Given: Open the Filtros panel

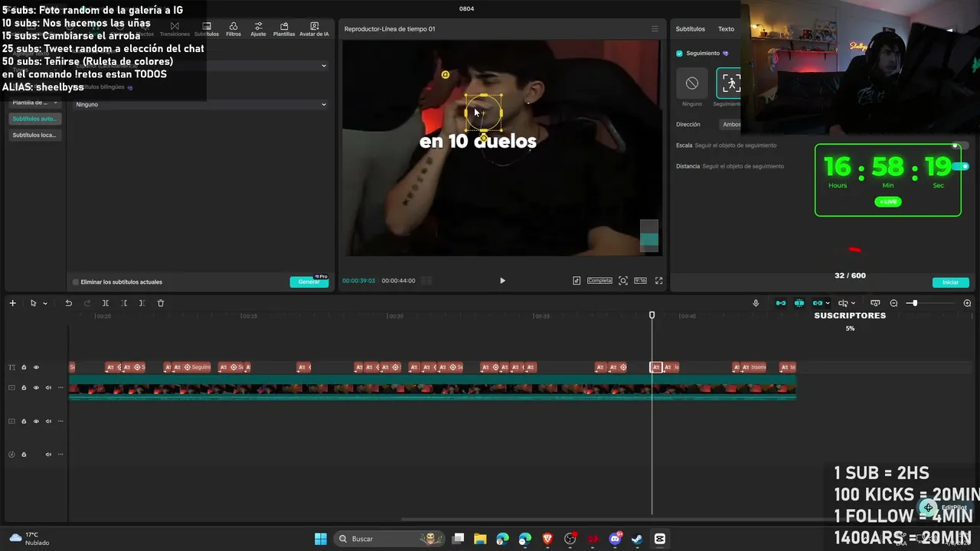Looking at the screenshot, I should click(234, 29).
